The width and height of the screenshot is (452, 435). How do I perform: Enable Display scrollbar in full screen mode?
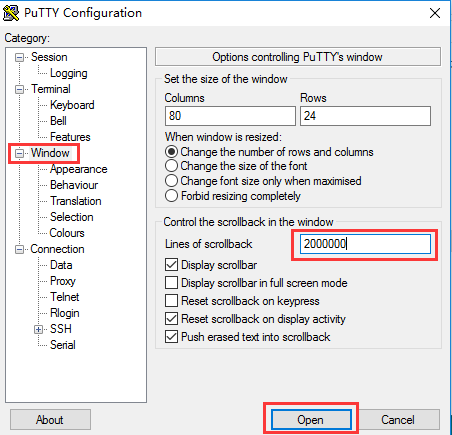[171, 283]
